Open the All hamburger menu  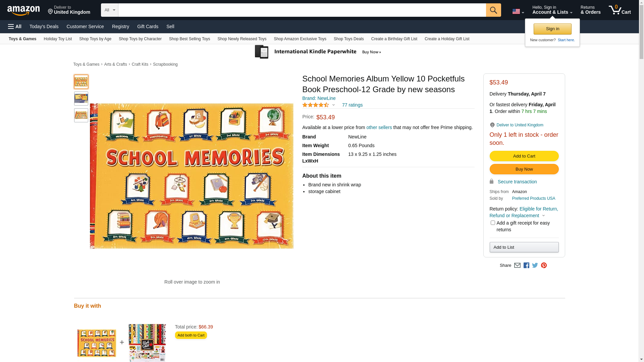point(15,26)
